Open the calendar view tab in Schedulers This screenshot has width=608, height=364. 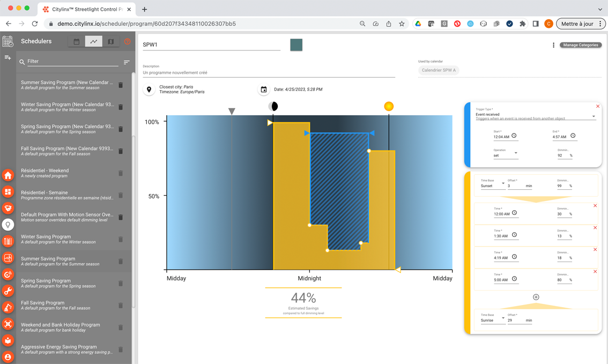(x=77, y=41)
